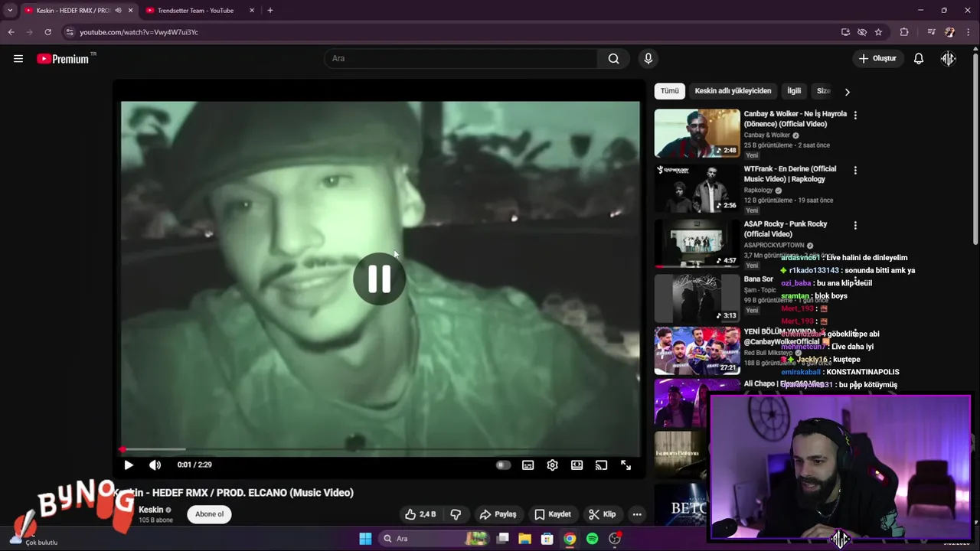Open media controls icon in Chrome toolbar

tap(931, 32)
